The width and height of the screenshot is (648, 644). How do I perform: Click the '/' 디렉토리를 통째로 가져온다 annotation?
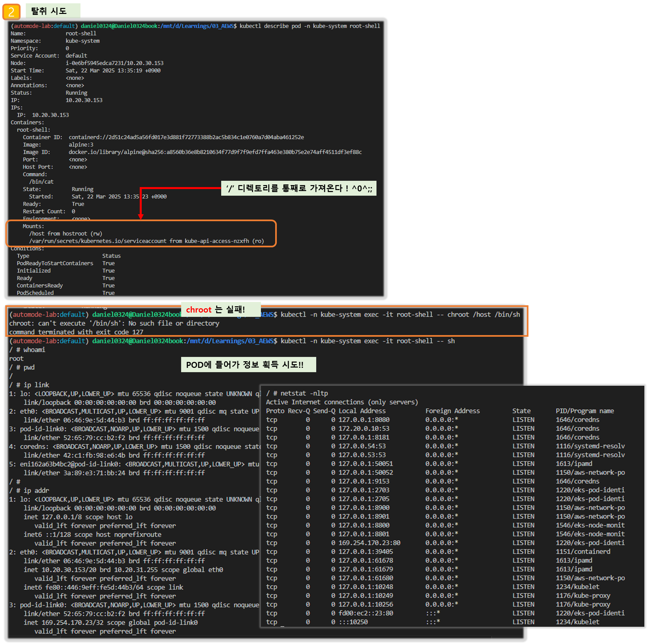click(x=299, y=188)
